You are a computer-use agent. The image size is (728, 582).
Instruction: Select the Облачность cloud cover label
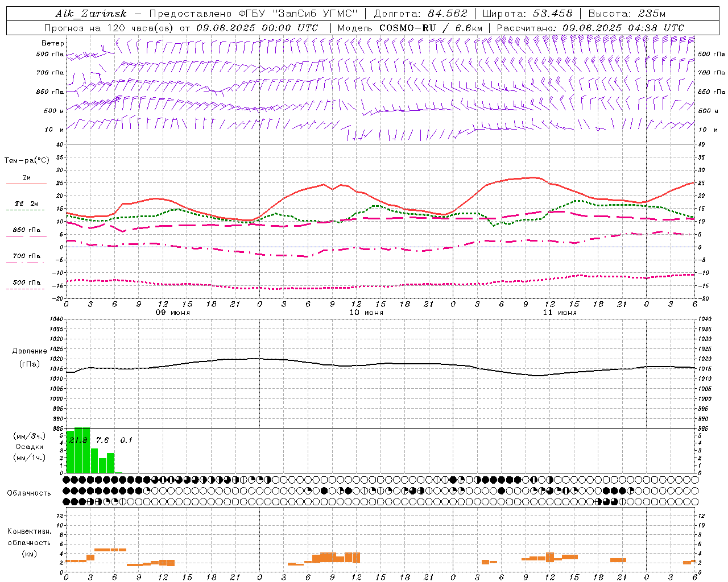tap(29, 493)
